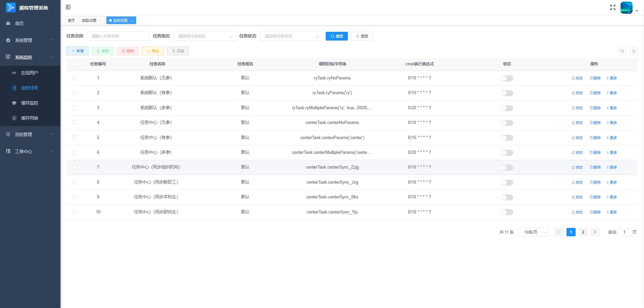644x308 pixels.
Task: Close the 定时任务 tab
Action: 131,21
